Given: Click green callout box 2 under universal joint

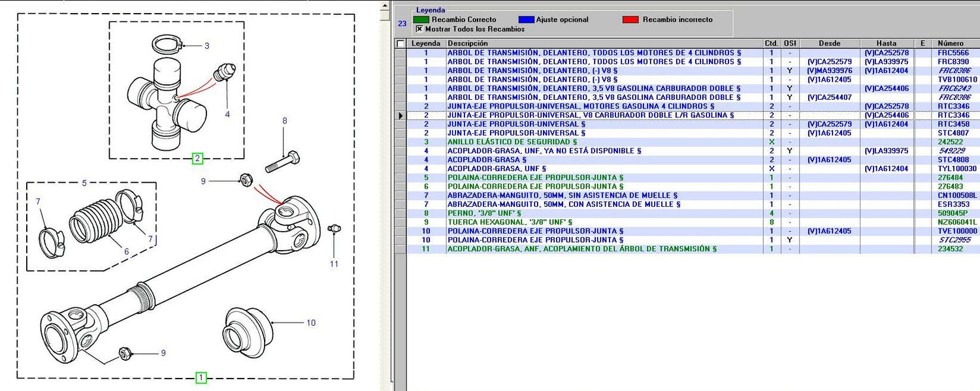Looking at the screenshot, I should [x=197, y=158].
